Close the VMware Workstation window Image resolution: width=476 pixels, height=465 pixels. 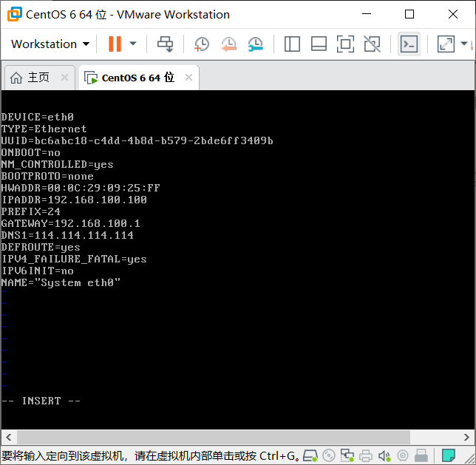coord(453,14)
